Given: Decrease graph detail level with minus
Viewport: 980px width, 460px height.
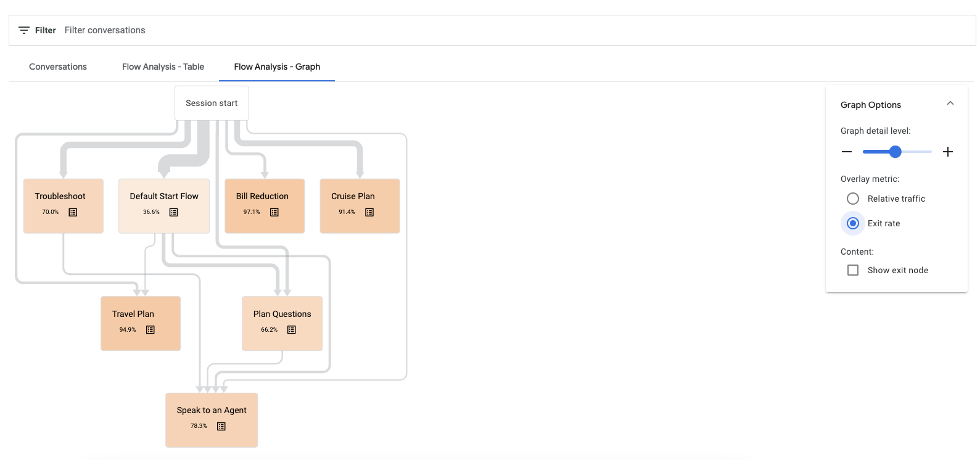Looking at the screenshot, I should point(847,152).
